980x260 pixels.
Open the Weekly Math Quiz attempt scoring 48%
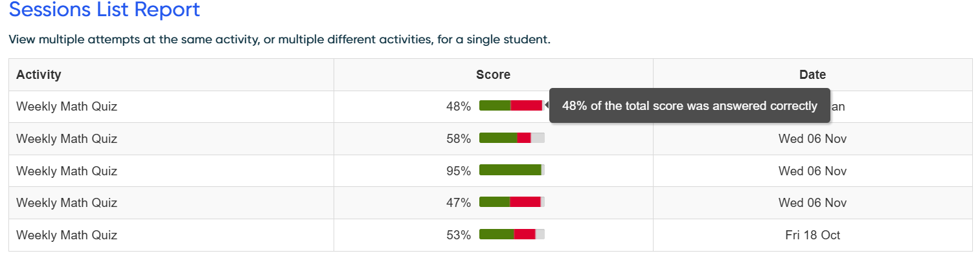pyautogui.click(x=67, y=107)
